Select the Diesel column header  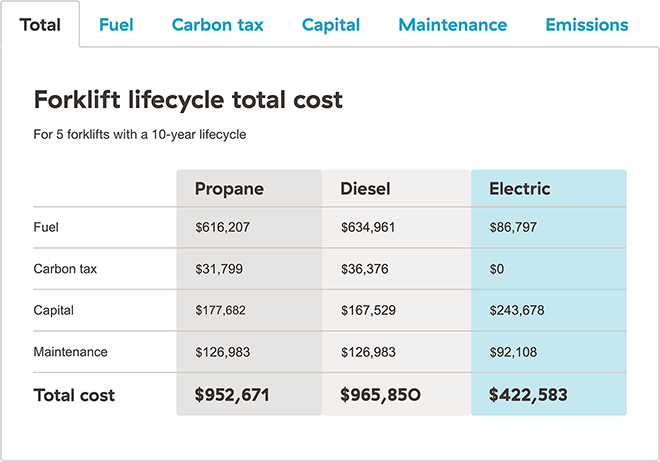365,189
